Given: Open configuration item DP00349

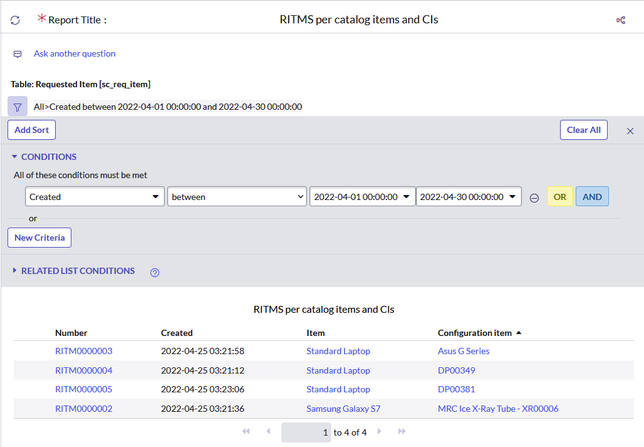Looking at the screenshot, I should pyautogui.click(x=456, y=371).
